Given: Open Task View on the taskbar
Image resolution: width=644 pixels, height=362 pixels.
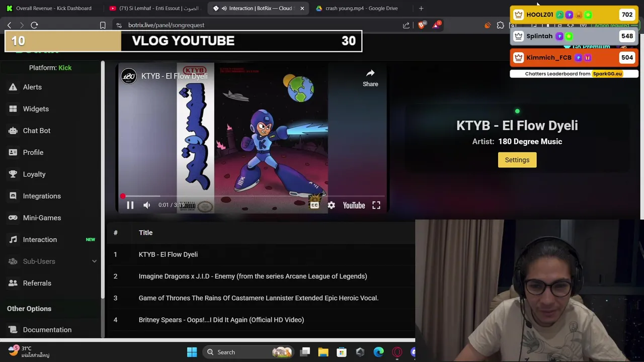Looking at the screenshot, I should click(305, 352).
